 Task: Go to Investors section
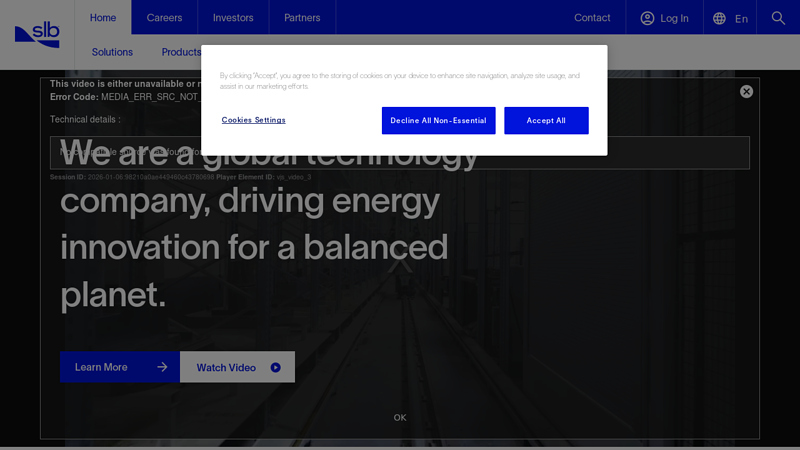pos(233,17)
